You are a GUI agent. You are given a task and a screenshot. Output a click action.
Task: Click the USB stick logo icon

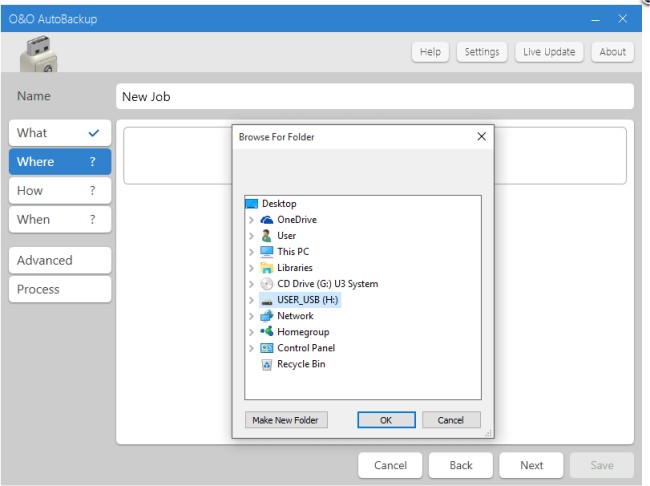tap(38, 54)
